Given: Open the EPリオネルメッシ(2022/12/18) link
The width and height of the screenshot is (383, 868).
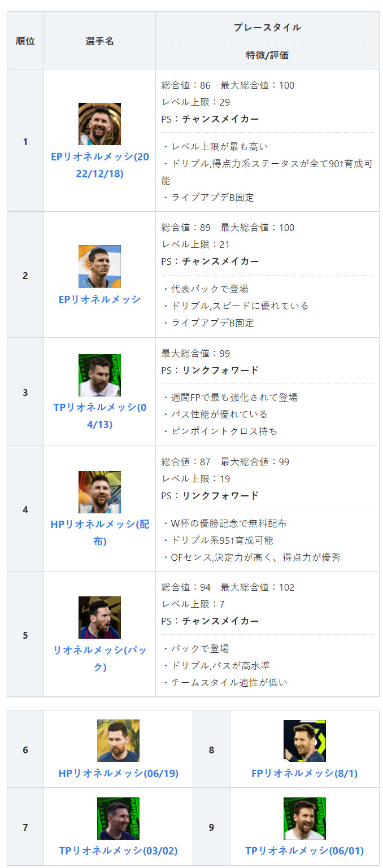Looking at the screenshot, I should (x=99, y=165).
